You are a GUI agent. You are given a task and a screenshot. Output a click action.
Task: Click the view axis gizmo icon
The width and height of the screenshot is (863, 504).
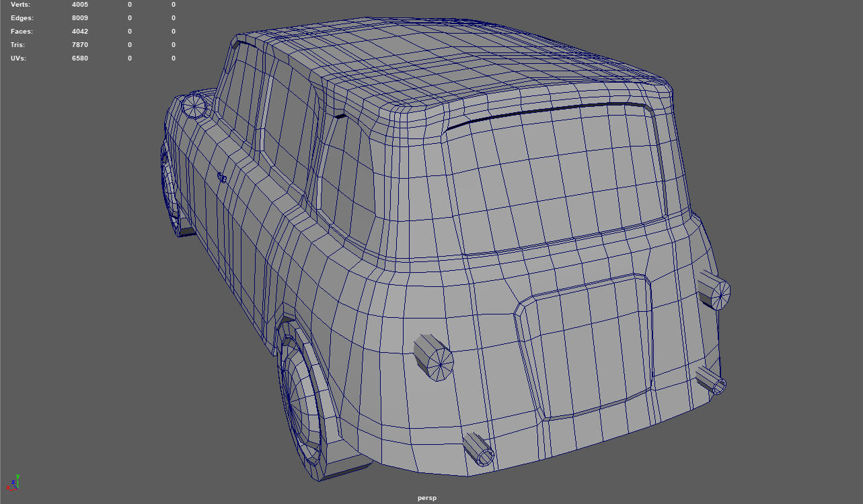[x=13, y=480]
